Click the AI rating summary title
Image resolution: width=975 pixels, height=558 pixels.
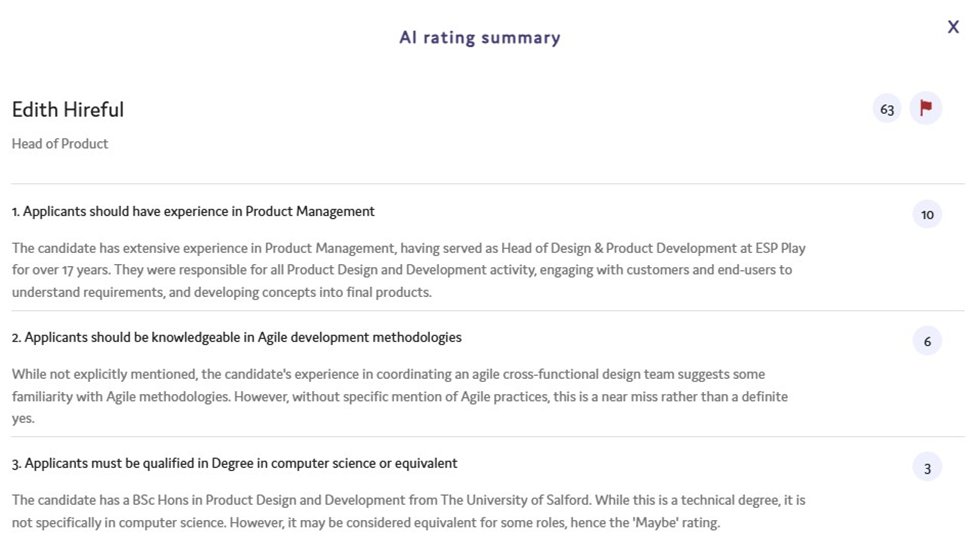tap(479, 37)
